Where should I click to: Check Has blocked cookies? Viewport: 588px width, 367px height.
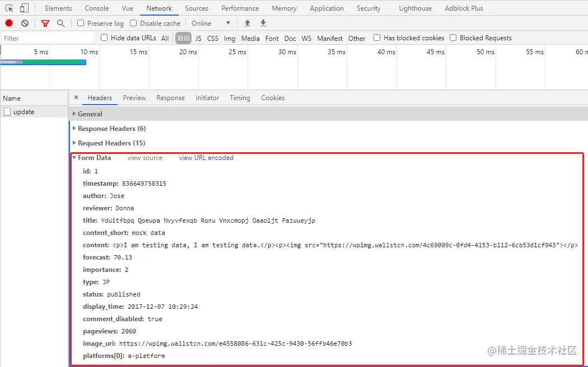tap(377, 37)
